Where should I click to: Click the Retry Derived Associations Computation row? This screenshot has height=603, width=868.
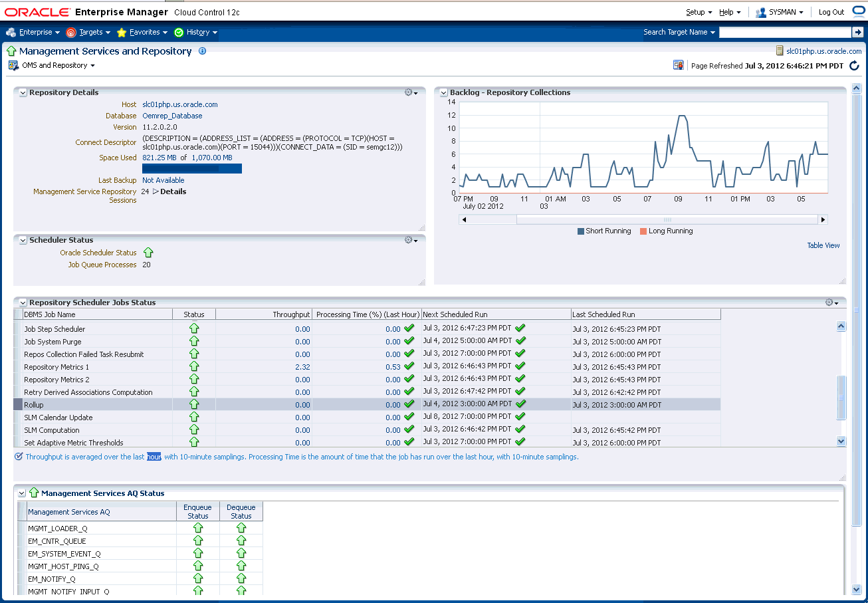click(x=367, y=392)
